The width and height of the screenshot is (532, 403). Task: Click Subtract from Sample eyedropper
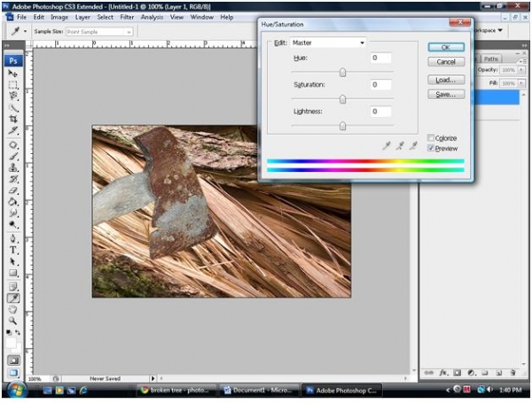[413, 146]
